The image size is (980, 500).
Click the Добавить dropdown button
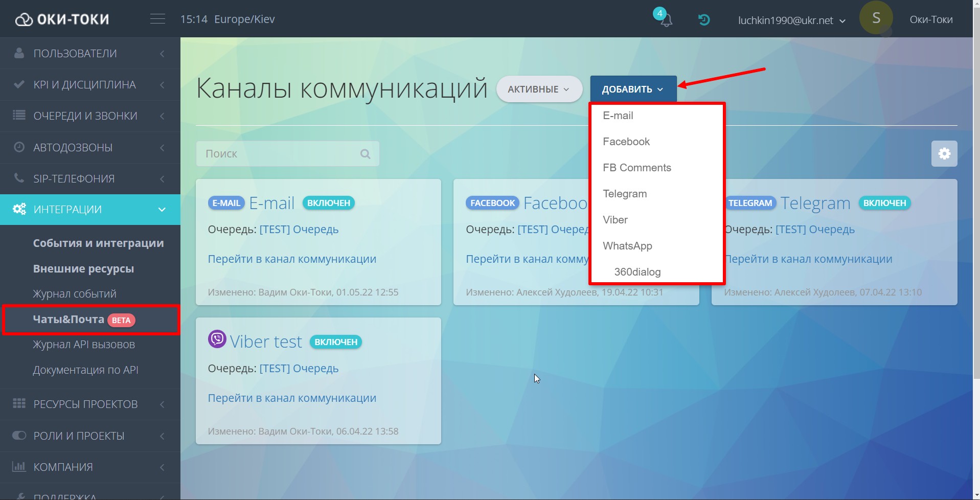pos(633,89)
